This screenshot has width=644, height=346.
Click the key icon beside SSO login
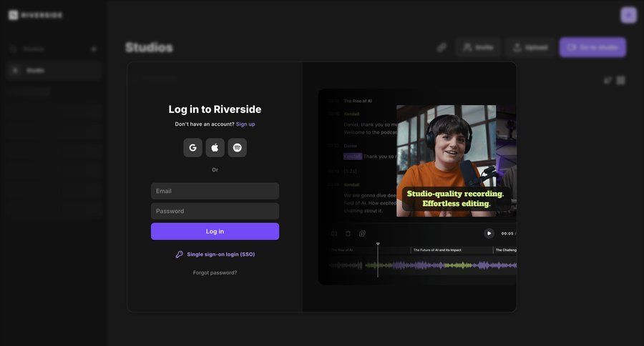pos(179,254)
